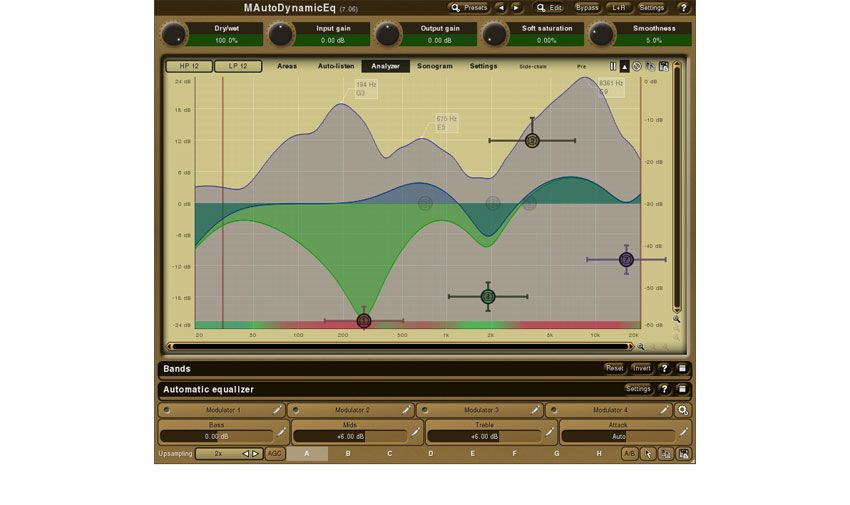Pause the analyzer display
Viewport: 850px width, 505px height.
coord(613,66)
